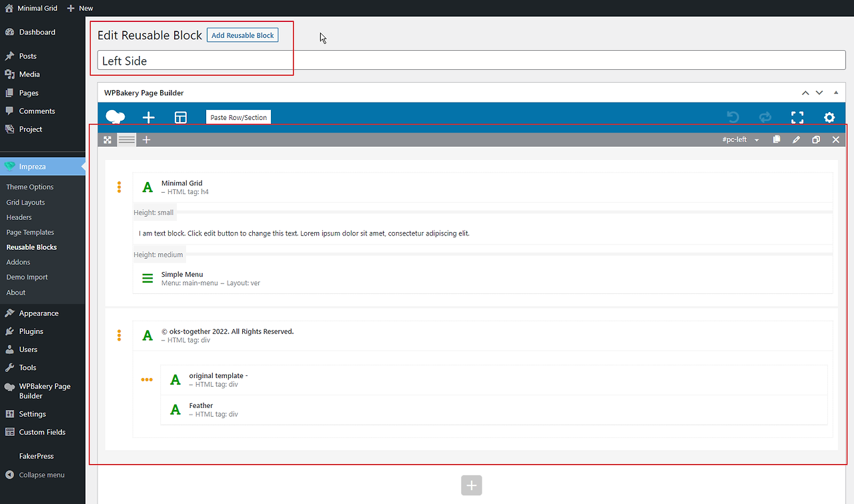Open Custom Fields menu
854x504 pixels.
[x=43, y=432]
